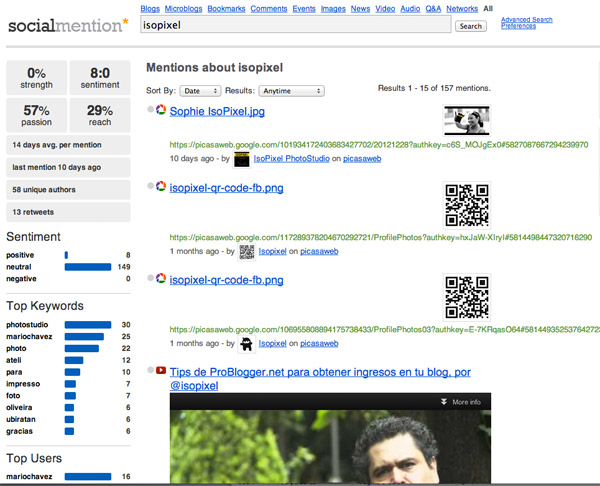This screenshot has width=600, height=486.
Task: Click gray bullet beside Sophie IsoPixel.jpg
Action: coord(150,109)
